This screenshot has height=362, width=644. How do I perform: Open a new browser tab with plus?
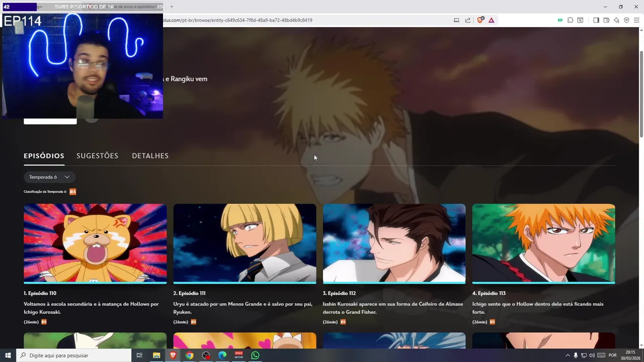pos(172,7)
